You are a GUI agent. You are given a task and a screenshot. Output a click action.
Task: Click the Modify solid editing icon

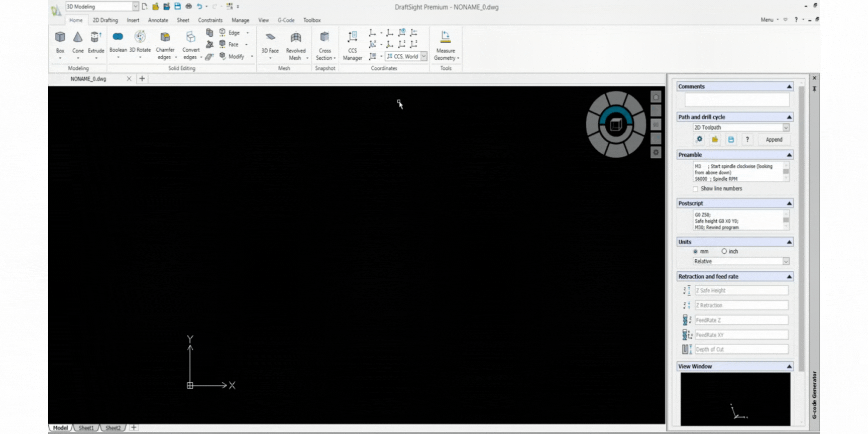[x=223, y=56]
